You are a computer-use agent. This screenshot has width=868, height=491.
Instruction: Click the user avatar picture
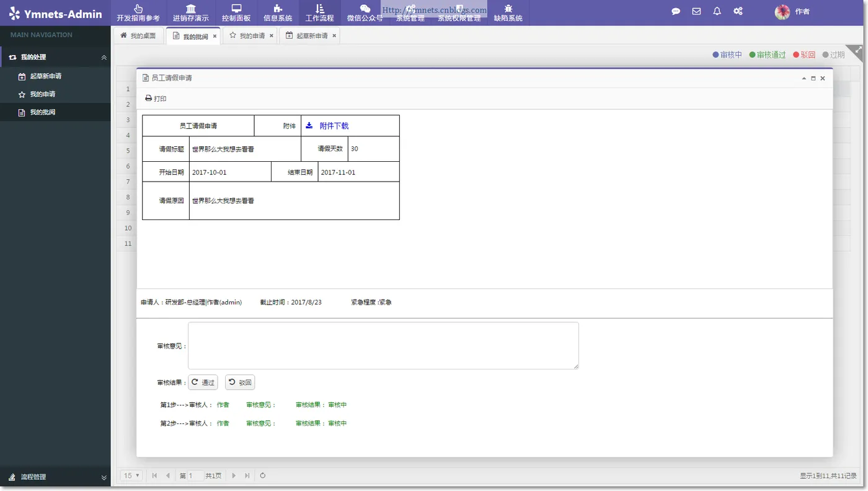tap(782, 12)
